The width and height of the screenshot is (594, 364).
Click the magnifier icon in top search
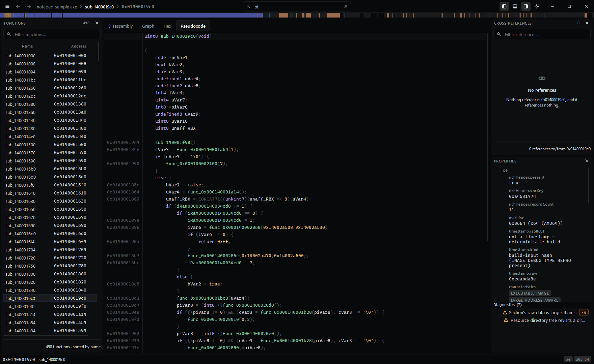point(248,6)
